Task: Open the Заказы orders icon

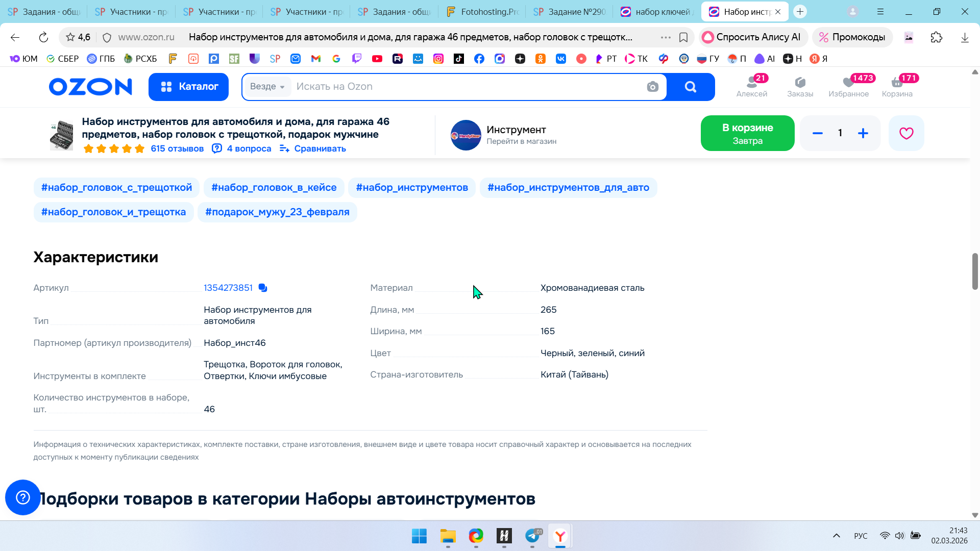Action: point(800,86)
